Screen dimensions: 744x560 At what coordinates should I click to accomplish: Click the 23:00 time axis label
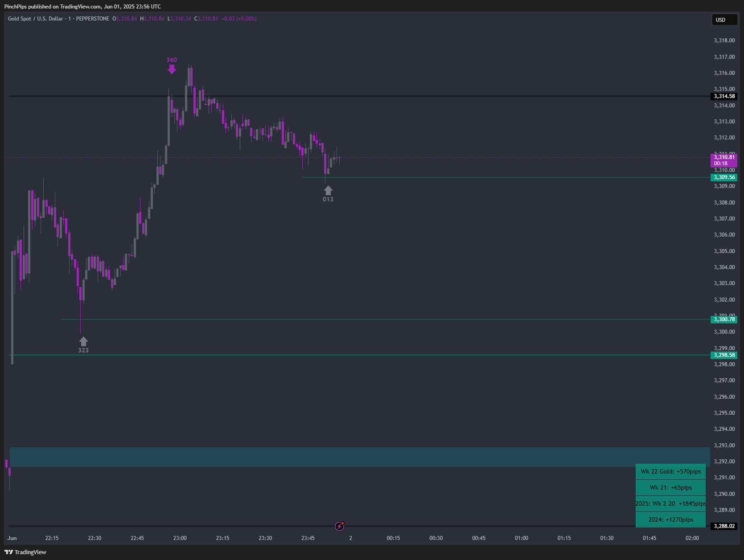point(180,538)
